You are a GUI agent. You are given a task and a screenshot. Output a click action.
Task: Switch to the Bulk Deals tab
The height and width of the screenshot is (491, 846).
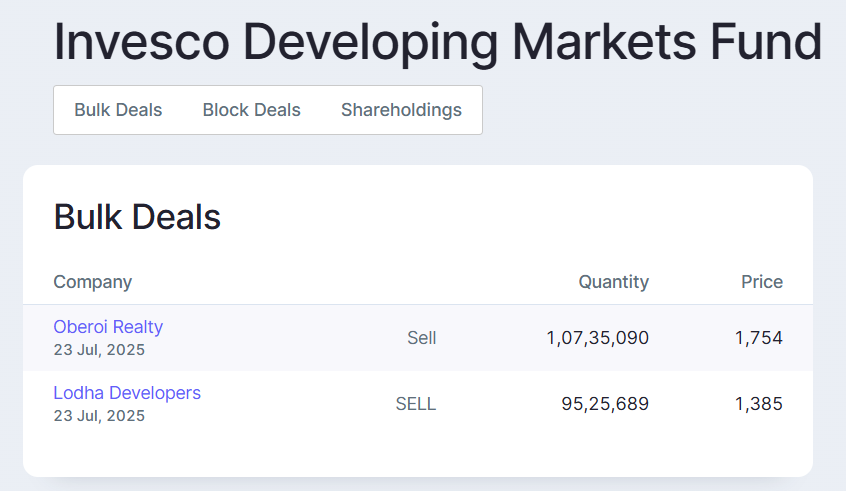[118, 110]
